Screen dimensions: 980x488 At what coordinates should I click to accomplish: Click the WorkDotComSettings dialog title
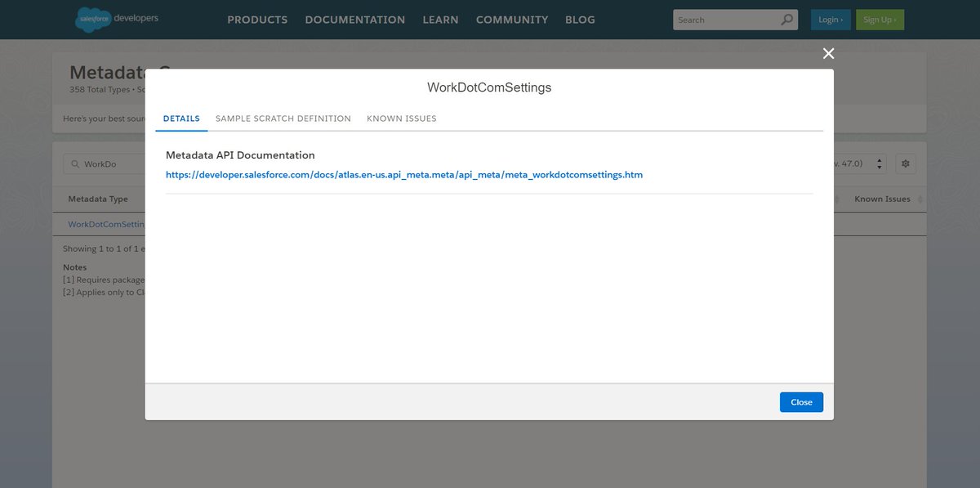point(489,87)
